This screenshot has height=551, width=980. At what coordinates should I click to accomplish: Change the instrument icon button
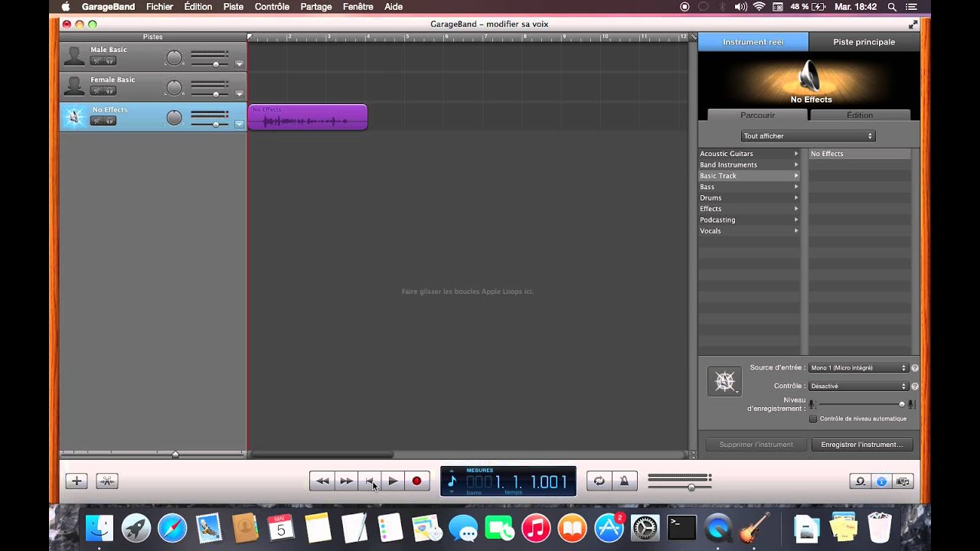click(x=724, y=381)
